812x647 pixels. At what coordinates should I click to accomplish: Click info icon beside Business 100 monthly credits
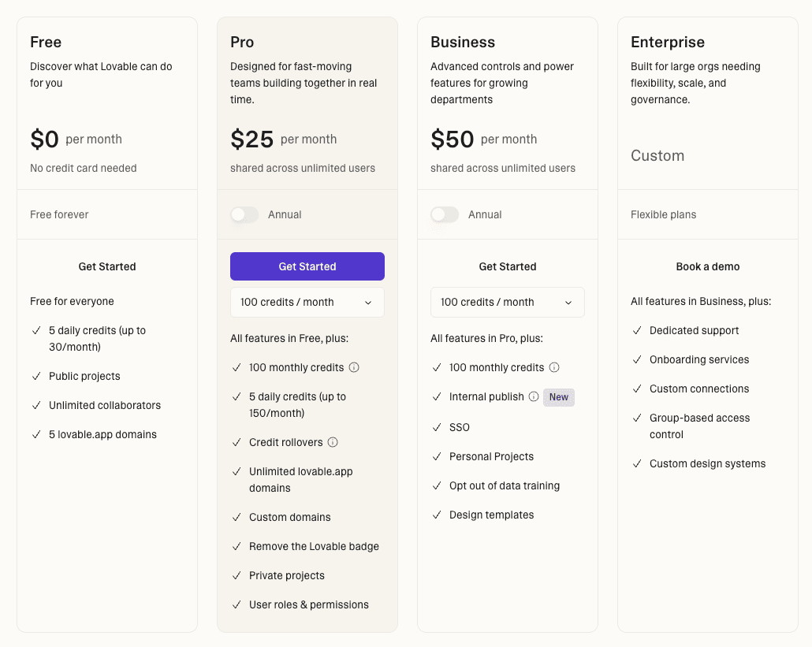(x=554, y=367)
